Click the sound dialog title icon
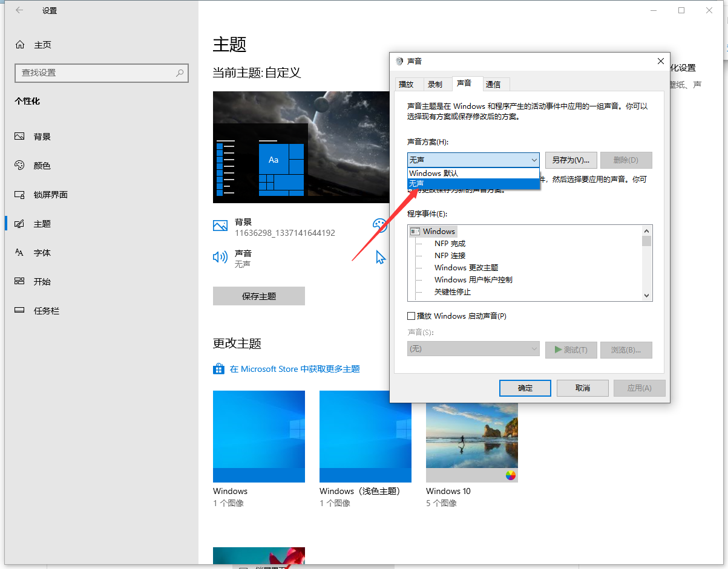The image size is (728, 569). coord(399,61)
